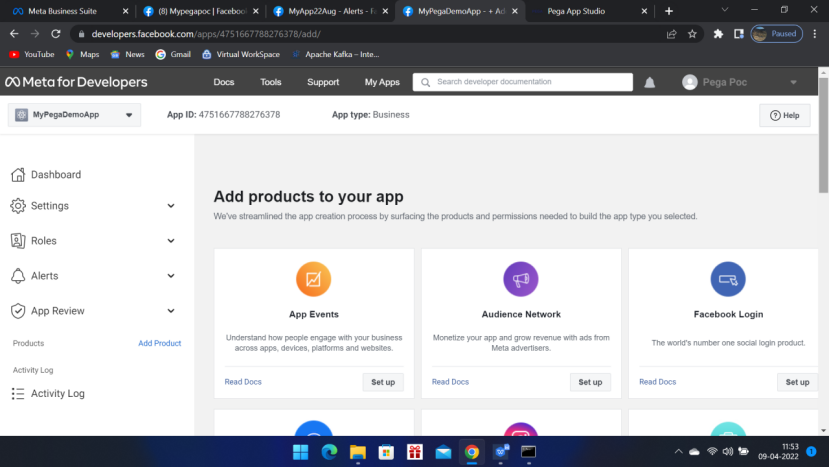Open File Explorer from taskbar
Image resolution: width=830 pixels, height=467 pixels.
[358, 452]
